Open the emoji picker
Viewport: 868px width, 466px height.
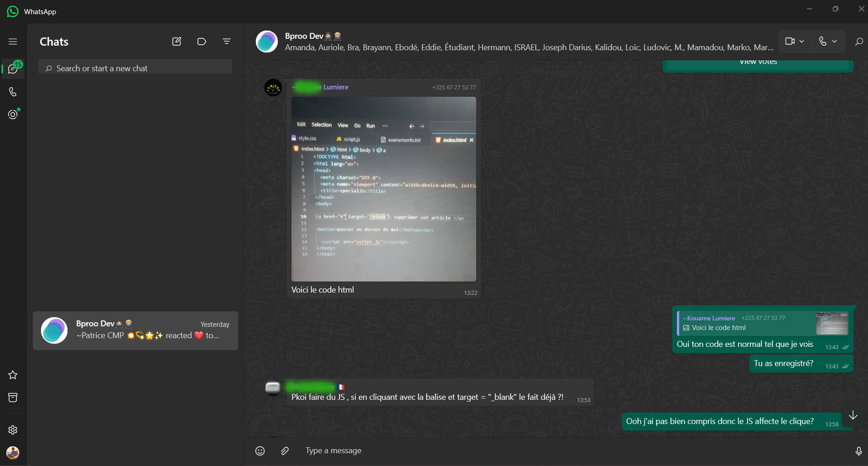point(260,451)
